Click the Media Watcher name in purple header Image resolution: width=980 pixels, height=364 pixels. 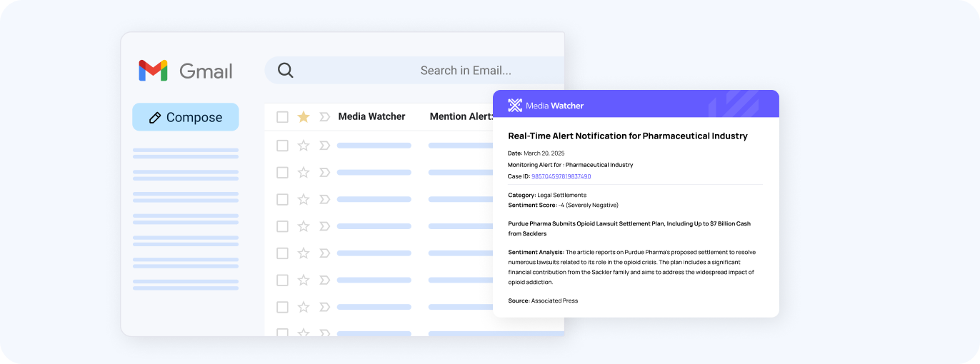[x=554, y=106]
